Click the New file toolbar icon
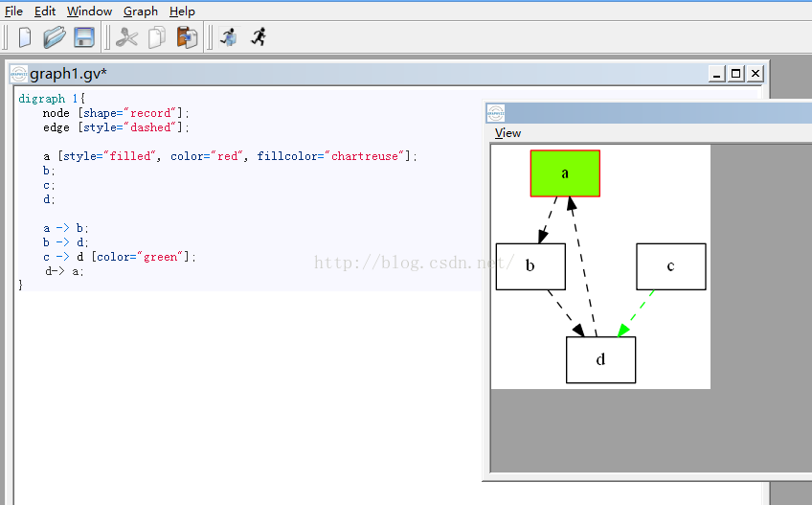Image resolution: width=812 pixels, height=505 pixels. click(24, 37)
